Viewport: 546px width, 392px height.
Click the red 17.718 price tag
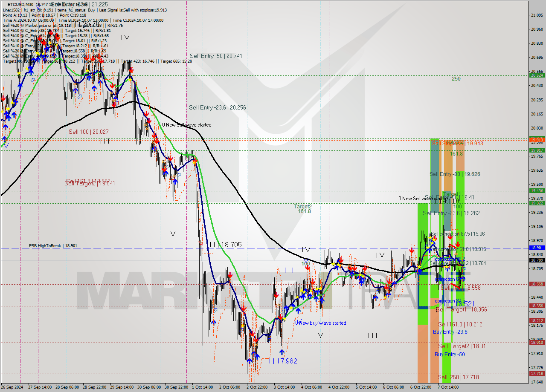[537, 374]
